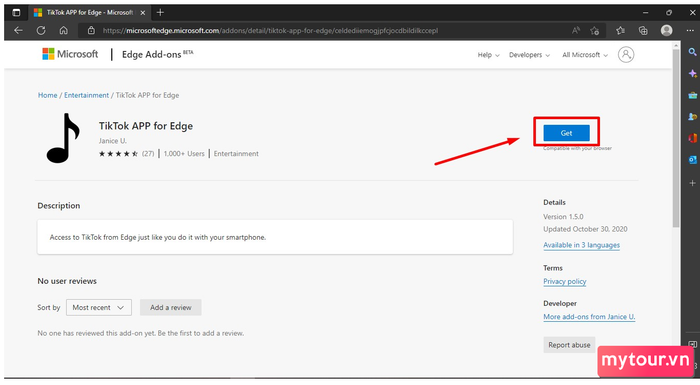
Task: Click the Microsoft logo
Action: 70,54
